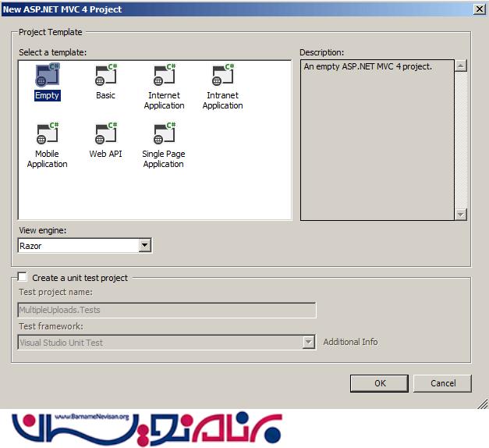Expand the Test framework dropdown arrow
Screen dimensions: 489x448
tap(309, 342)
